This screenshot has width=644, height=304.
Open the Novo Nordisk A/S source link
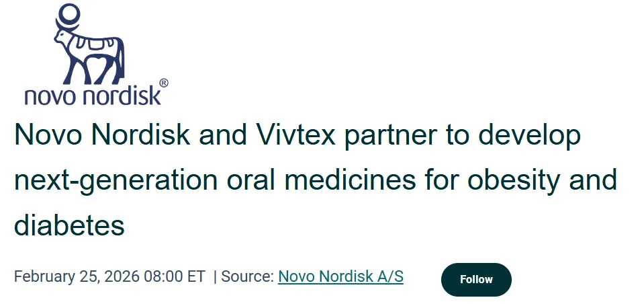point(340,276)
